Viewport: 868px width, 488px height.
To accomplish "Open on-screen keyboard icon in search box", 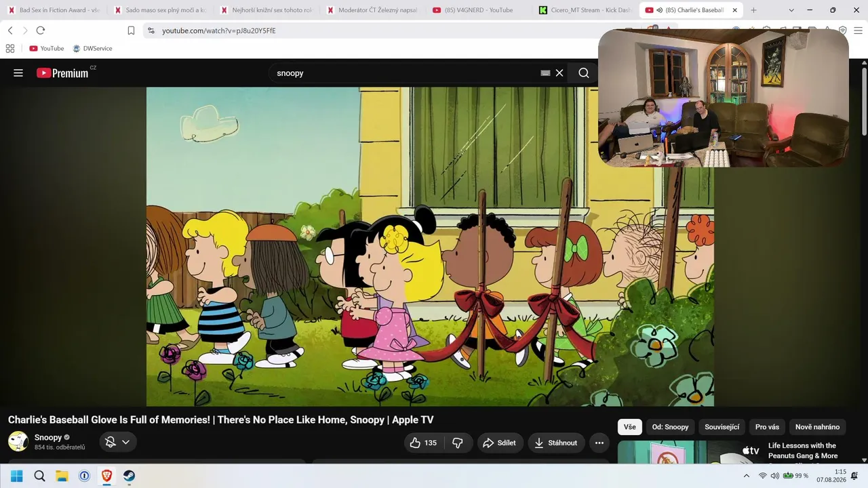I will coord(545,73).
